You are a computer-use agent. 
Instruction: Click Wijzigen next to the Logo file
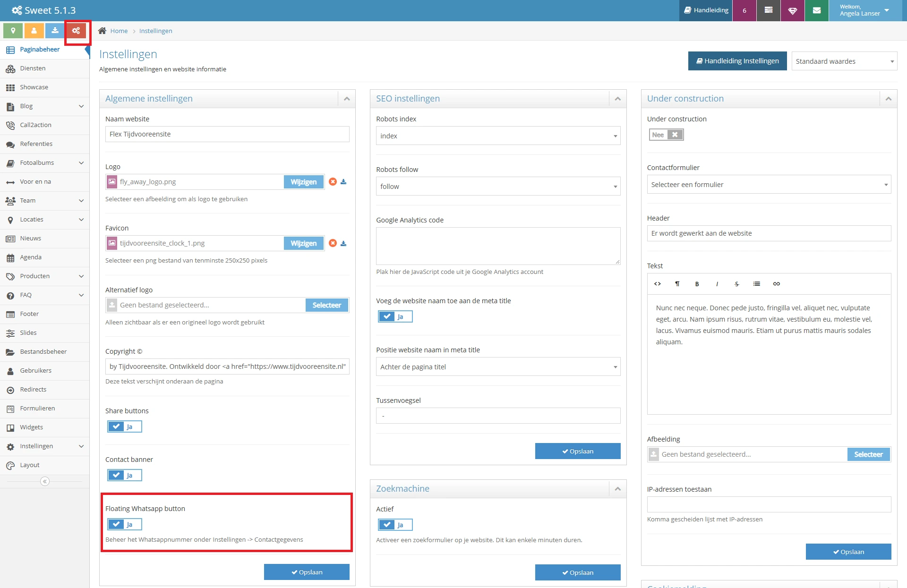(x=304, y=182)
